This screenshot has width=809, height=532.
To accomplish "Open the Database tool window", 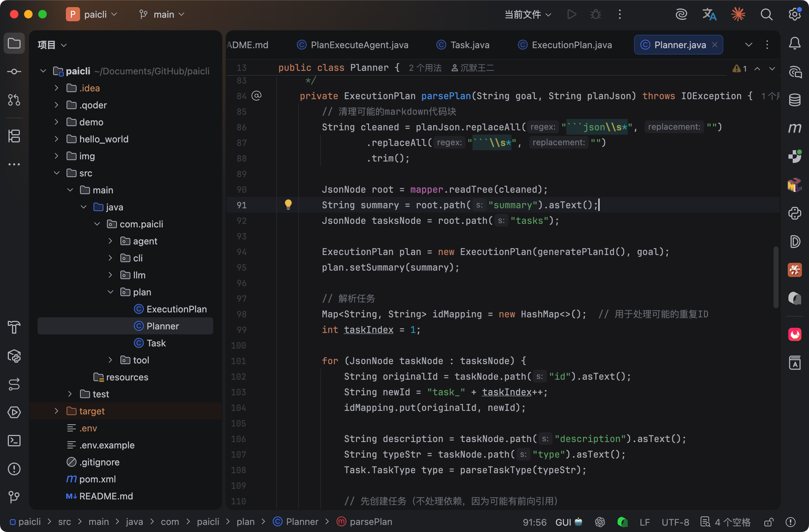I will 794,100.
